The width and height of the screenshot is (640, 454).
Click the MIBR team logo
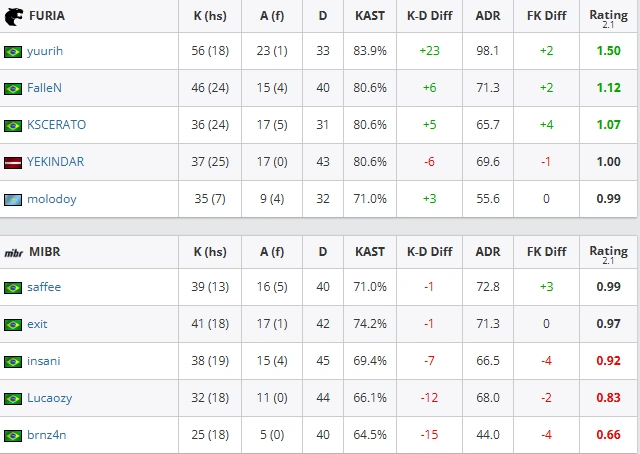point(13,253)
